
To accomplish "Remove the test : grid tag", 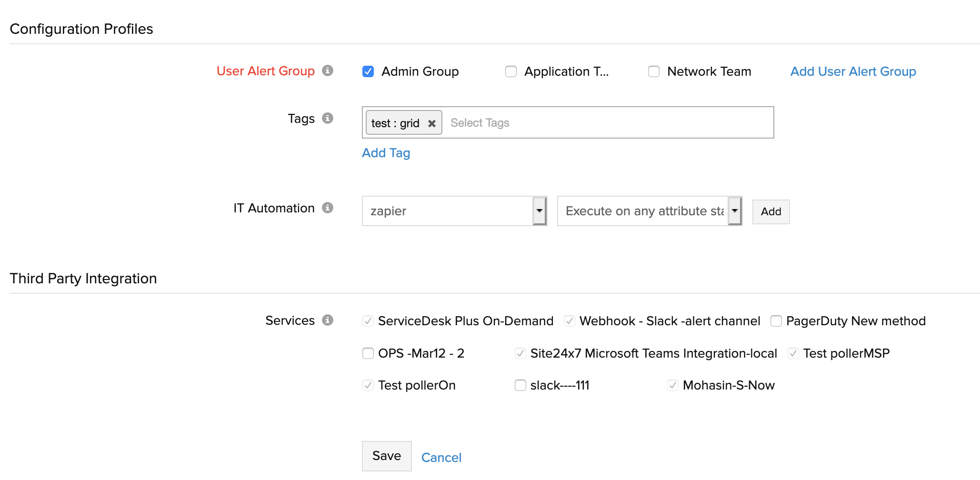I will point(432,123).
